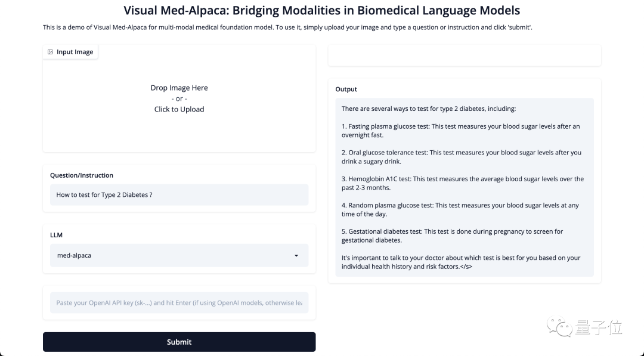The width and height of the screenshot is (644, 356).
Task: Click the LLM dropdown caret arrow
Action: pyautogui.click(x=296, y=256)
